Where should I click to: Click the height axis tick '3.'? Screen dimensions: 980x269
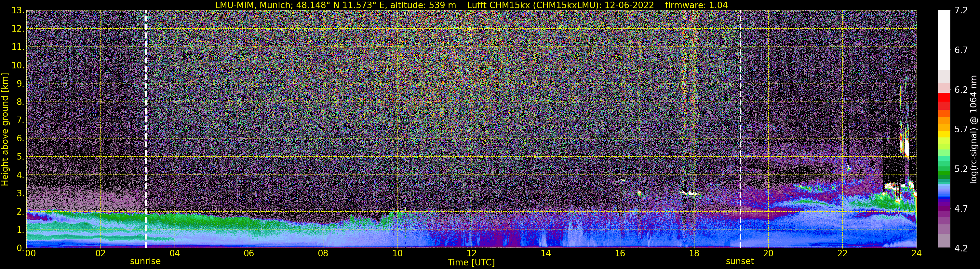coord(20,193)
